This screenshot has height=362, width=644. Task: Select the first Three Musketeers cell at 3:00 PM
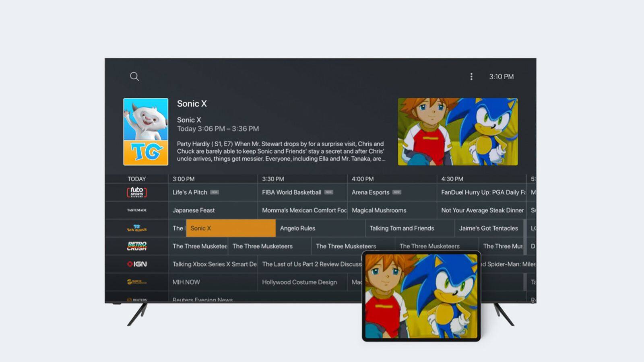(198, 246)
